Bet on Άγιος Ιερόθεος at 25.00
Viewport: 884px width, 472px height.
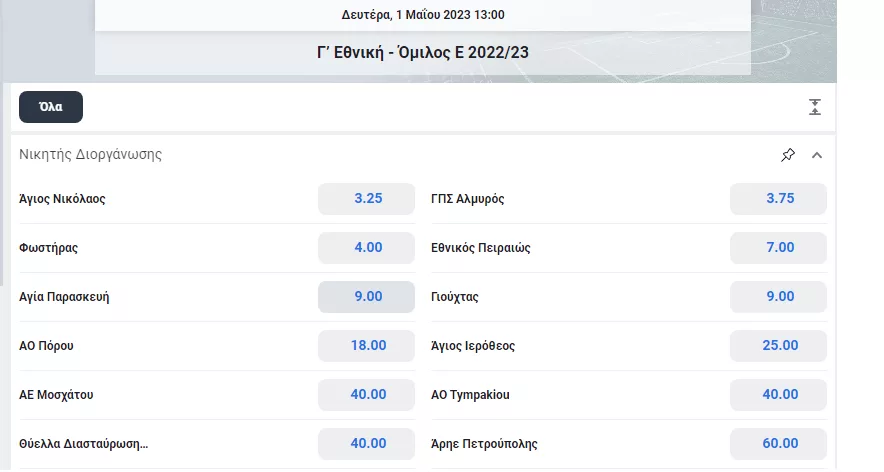tap(778, 346)
